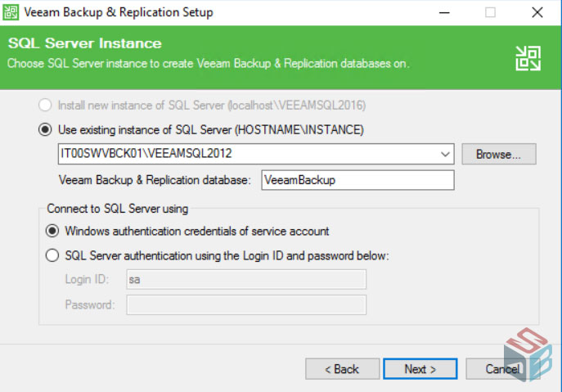Choose Use existing instance of SQL Server
Image resolution: width=562 pixels, height=392 pixels.
[44, 129]
